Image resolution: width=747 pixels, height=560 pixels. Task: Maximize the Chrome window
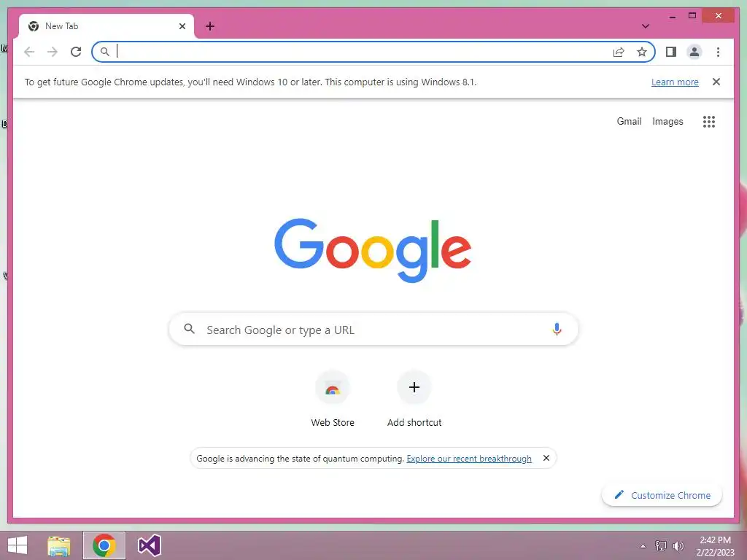(x=692, y=16)
